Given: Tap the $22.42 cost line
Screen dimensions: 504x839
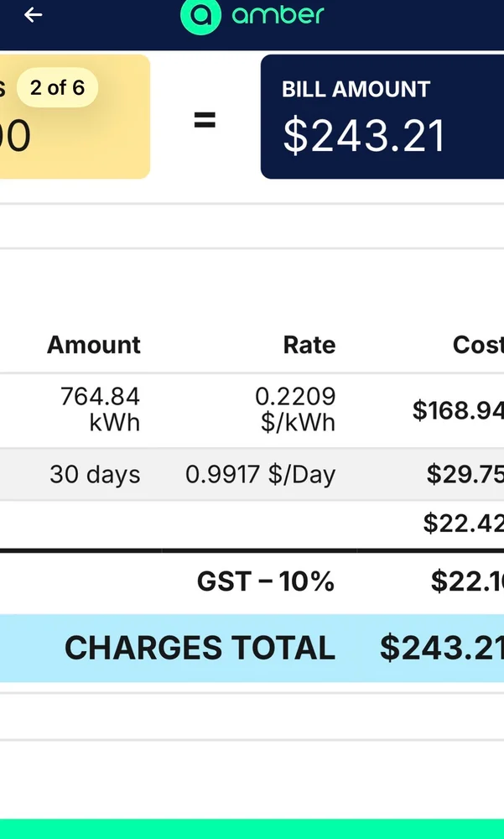Looking at the screenshot, I should pos(464,523).
